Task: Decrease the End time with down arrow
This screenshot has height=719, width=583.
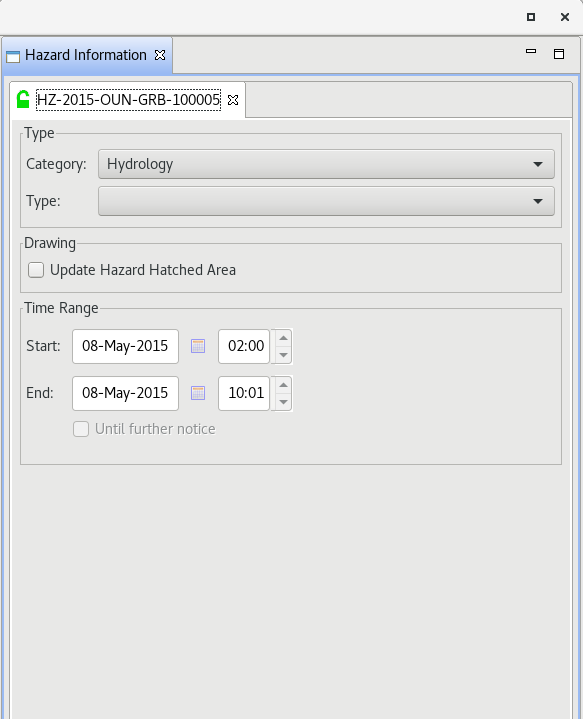Action: 283,402
